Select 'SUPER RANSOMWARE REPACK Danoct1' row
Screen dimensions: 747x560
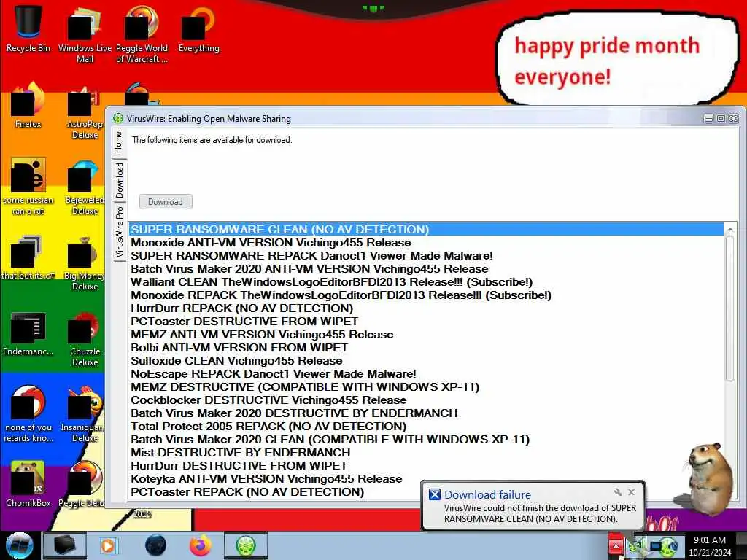click(x=426, y=256)
